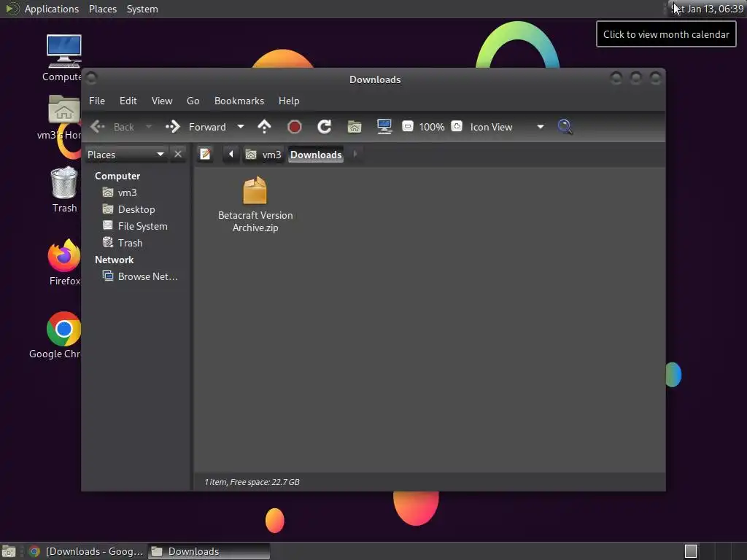Open the File menu
The image size is (747, 560).
click(x=97, y=101)
